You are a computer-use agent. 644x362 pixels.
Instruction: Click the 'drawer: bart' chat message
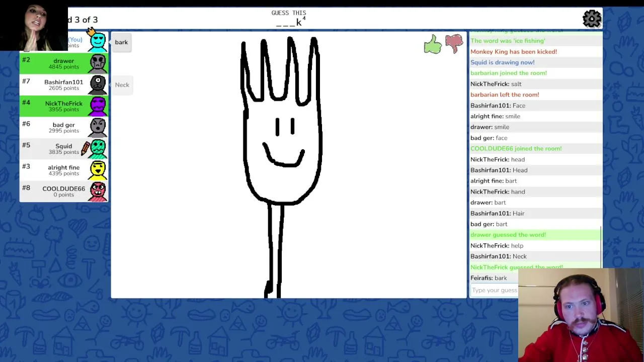[488, 203]
